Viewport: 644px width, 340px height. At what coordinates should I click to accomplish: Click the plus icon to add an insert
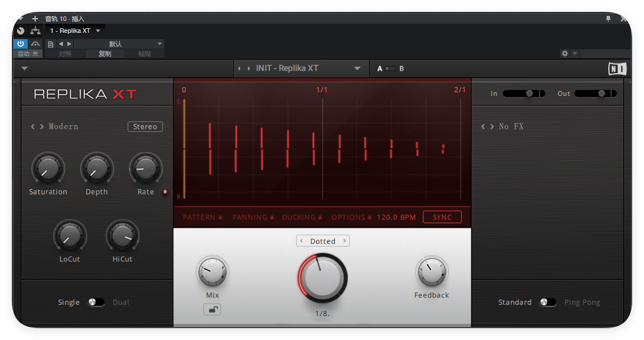point(35,19)
